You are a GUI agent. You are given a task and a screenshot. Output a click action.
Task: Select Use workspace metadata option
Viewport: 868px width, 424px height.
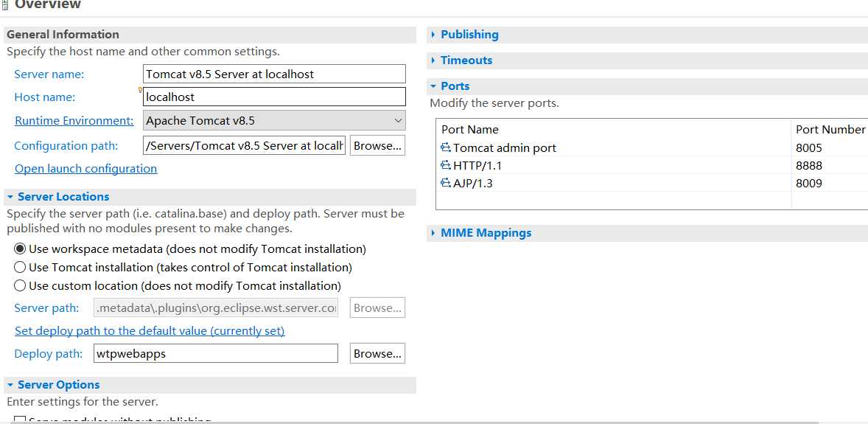[20, 249]
